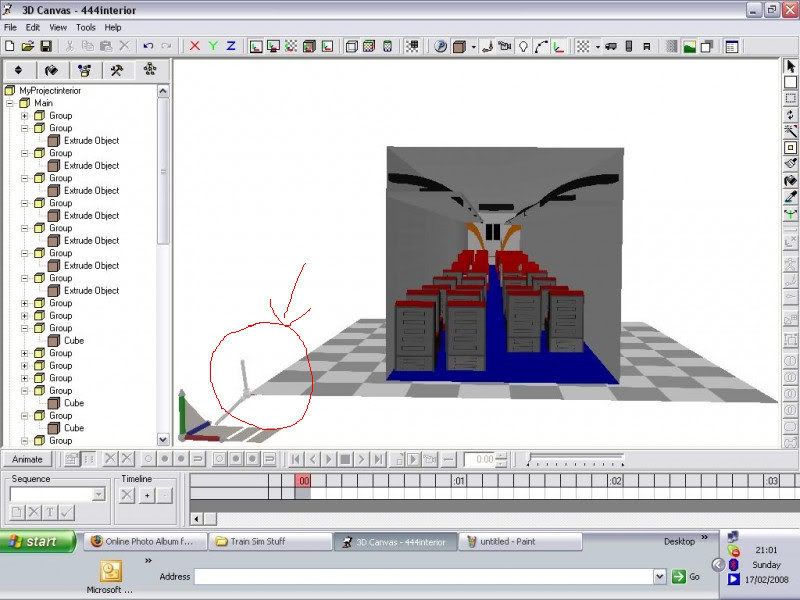Screen dimensions: 800x600
Task: Click the Undo icon
Action: coord(147,45)
